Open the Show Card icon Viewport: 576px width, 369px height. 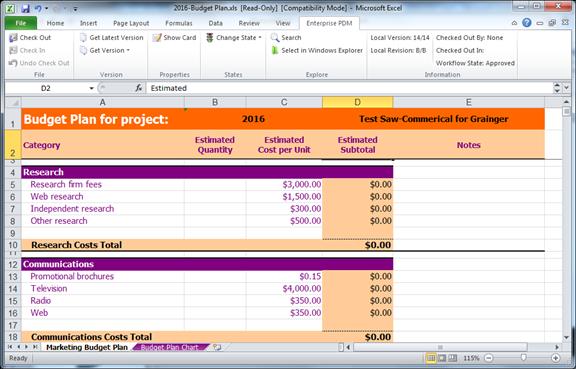tap(157, 37)
